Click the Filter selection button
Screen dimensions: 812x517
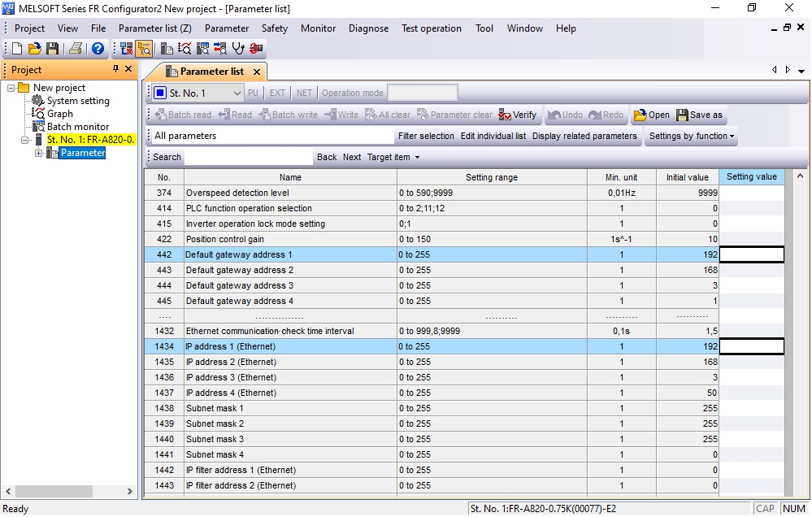(x=426, y=137)
